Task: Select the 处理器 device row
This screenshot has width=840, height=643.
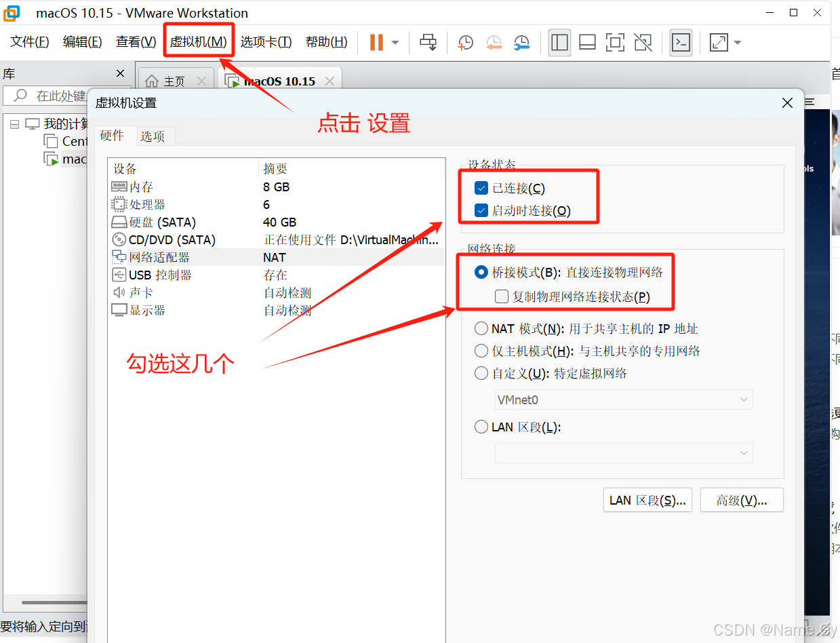Action: pyautogui.click(x=277, y=204)
